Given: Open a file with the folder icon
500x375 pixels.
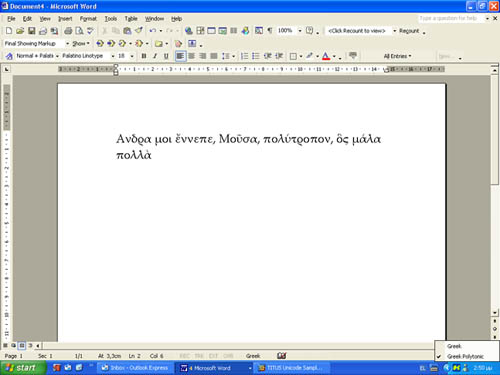Looking at the screenshot, I should (x=20, y=31).
